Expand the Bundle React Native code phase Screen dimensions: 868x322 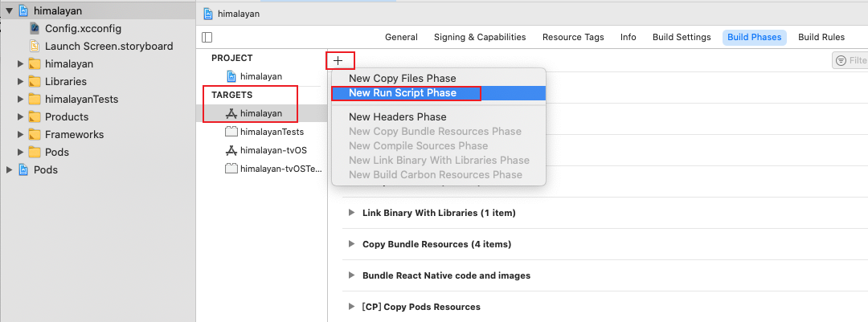tap(351, 275)
